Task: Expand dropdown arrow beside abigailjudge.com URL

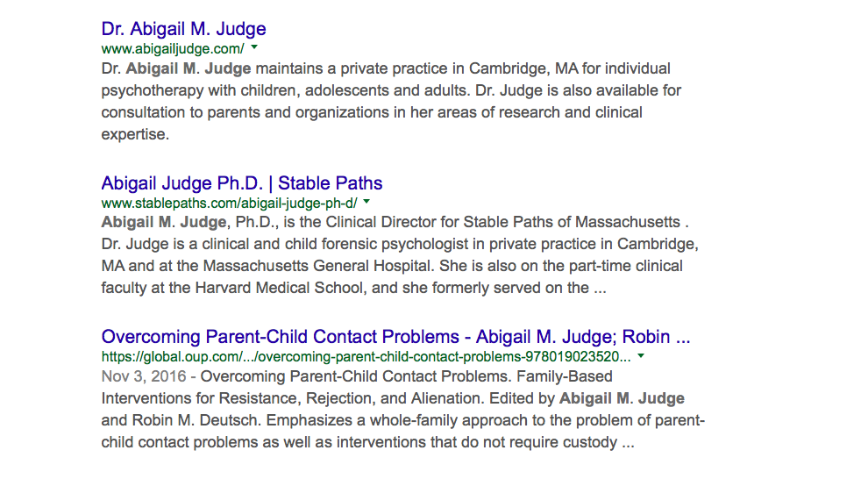Action: 254,47
